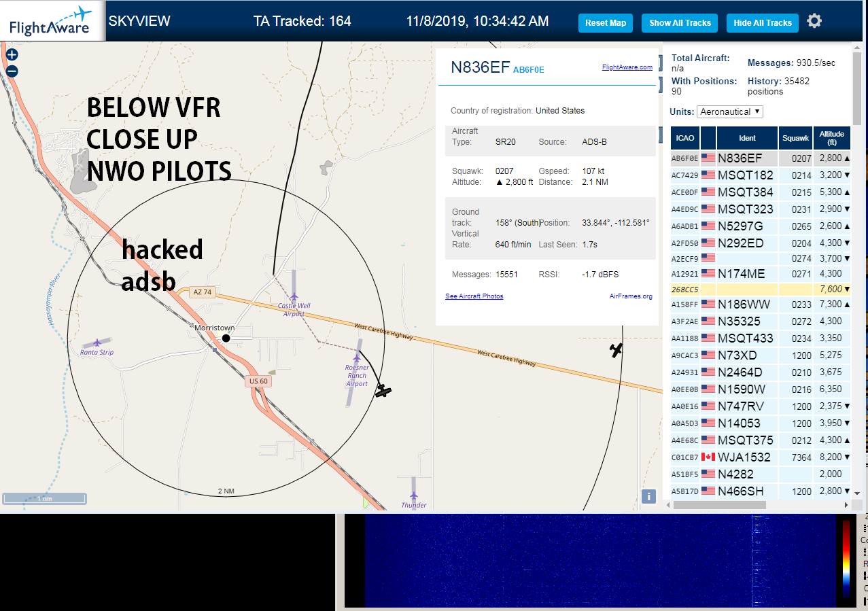The height and width of the screenshot is (611, 868).
Task: Select the aircraft icon near Roesner Ranch Airport
Action: click(383, 391)
